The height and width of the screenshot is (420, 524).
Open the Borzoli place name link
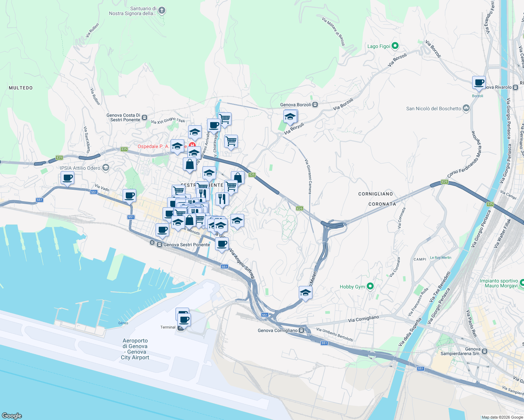point(477,95)
